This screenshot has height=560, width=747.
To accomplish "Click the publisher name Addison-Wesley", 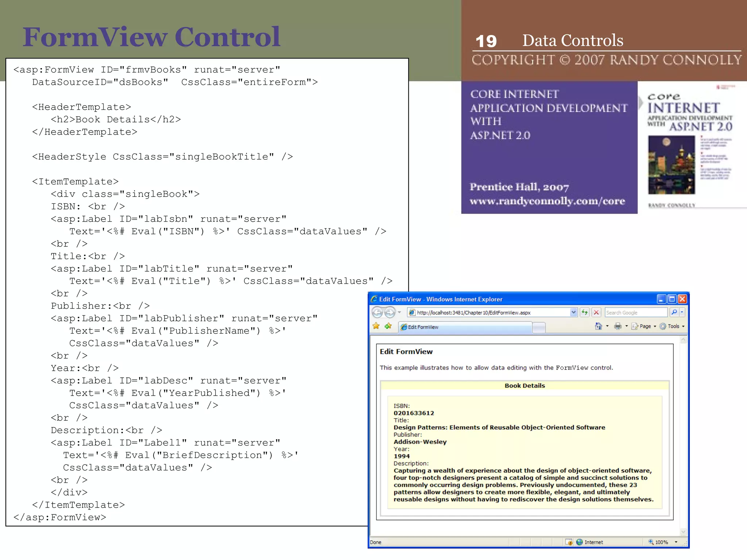I will (x=420, y=442).
